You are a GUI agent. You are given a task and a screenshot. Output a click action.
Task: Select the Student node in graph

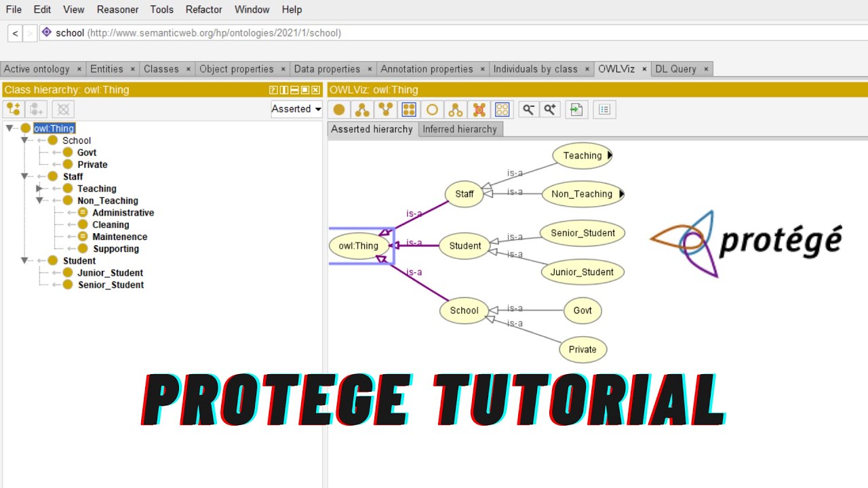pos(465,246)
